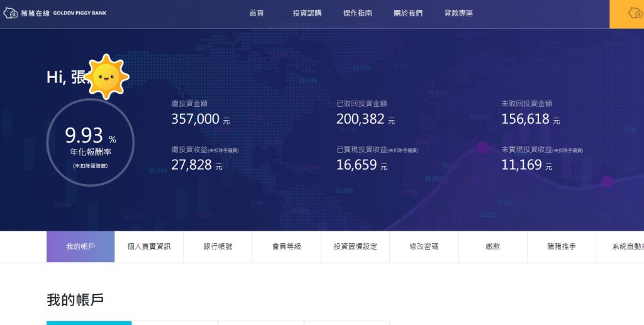This screenshot has height=325, width=644.
Task: Click the smiling sun icon
Action: [x=108, y=76]
